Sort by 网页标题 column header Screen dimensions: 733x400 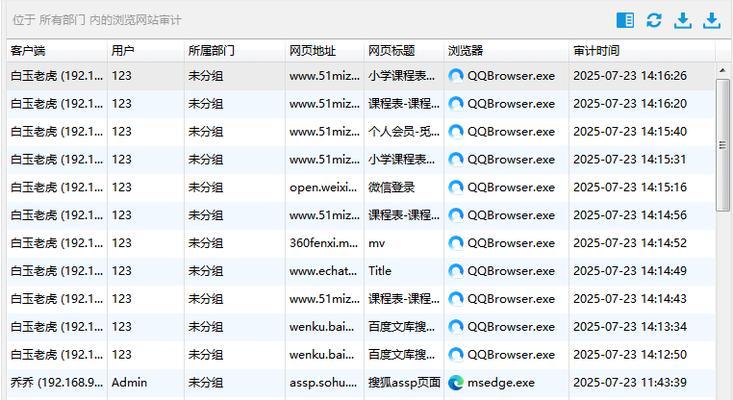(x=404, y=50)
